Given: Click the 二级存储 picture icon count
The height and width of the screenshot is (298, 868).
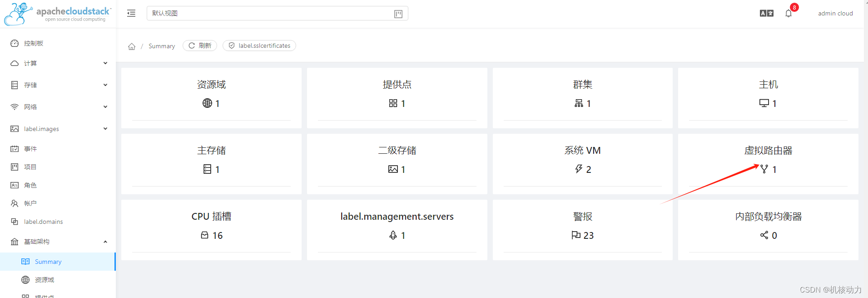Looking at the screenshot, I should coord(393,169).
